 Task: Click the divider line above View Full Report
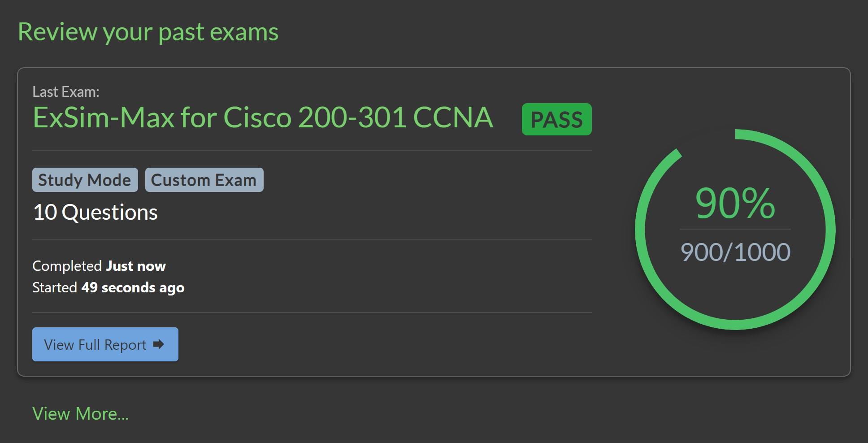tap(312, 313)
